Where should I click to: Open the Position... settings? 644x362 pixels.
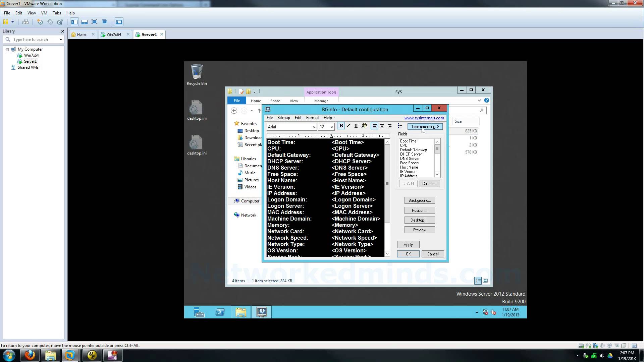point(420,210)
